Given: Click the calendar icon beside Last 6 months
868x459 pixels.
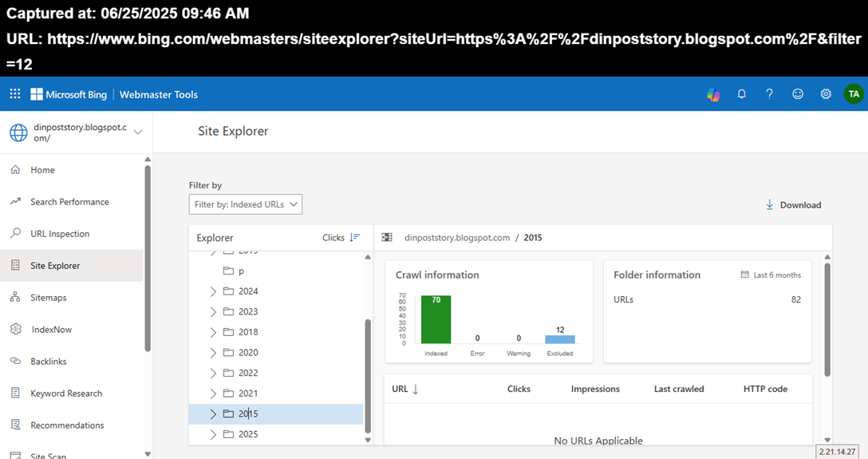Looking at the screenshot, I should pos(744,275).
